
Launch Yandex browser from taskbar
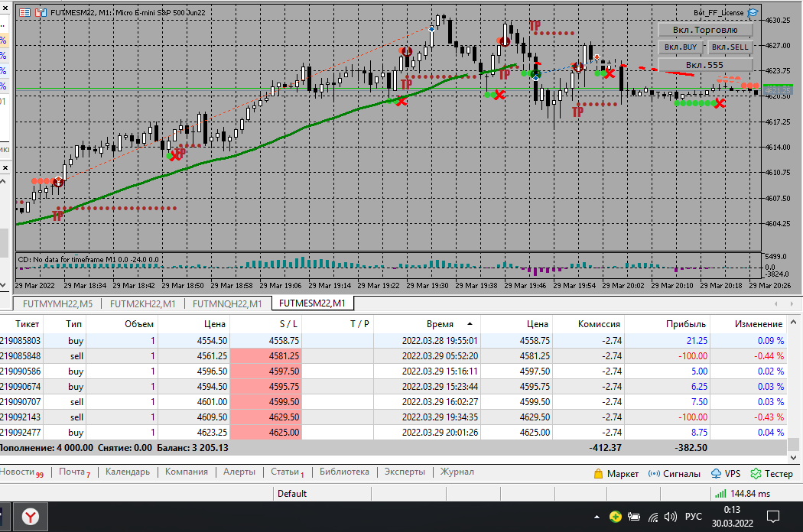pyautogui.click(x=31, y=517)
